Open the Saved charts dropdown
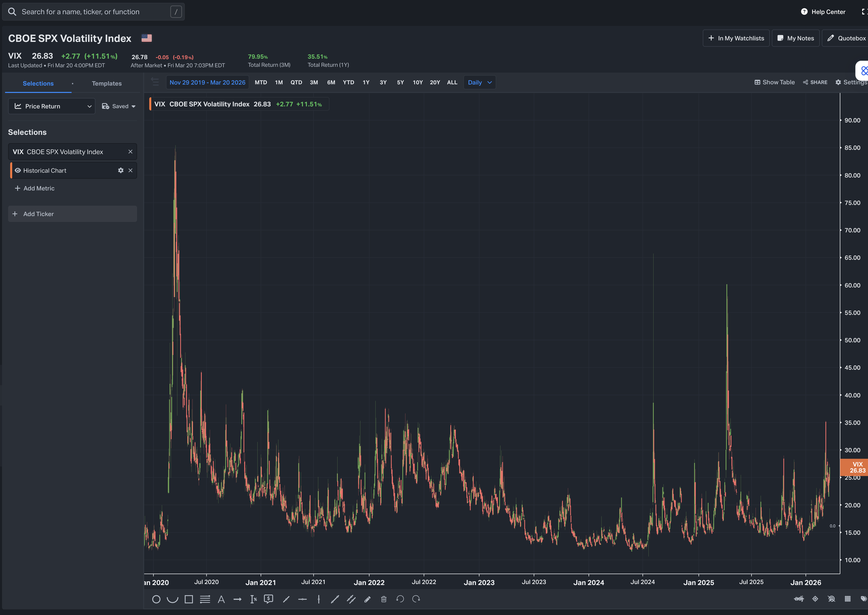The height and width of the screenshot is (615, 868). coord(119,106)
